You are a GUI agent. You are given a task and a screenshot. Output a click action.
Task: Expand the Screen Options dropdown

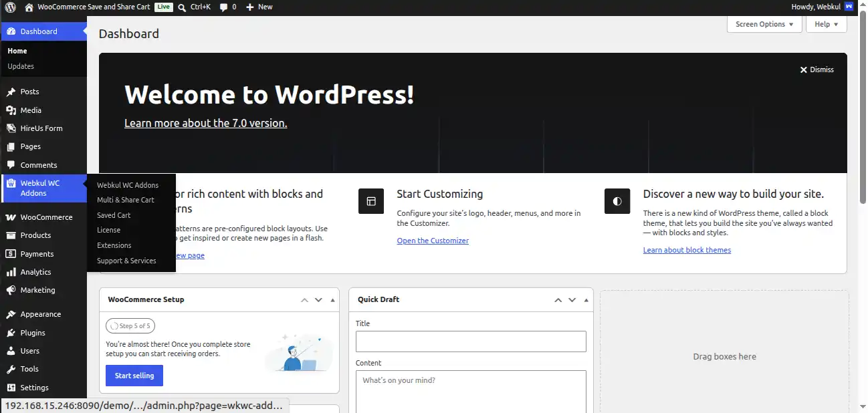[764, 24]
